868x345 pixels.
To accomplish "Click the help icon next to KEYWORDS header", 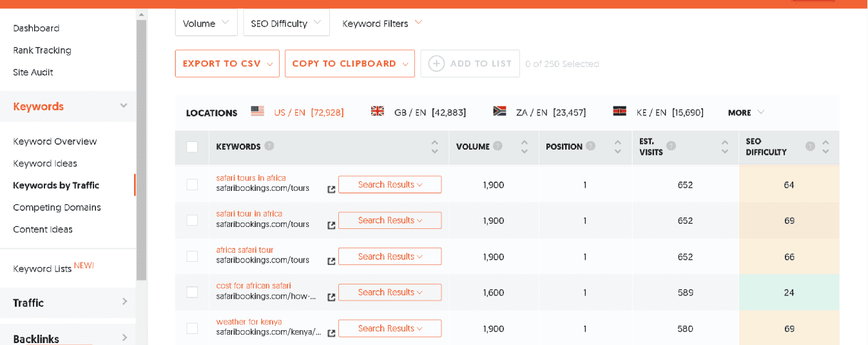I will point(269,146).
